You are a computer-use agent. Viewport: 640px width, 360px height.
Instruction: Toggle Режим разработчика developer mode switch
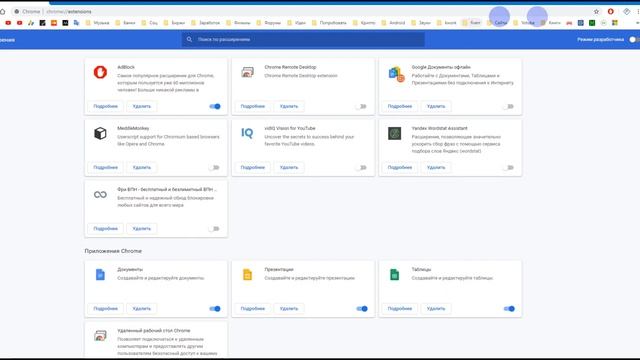[x=634, y=40]
